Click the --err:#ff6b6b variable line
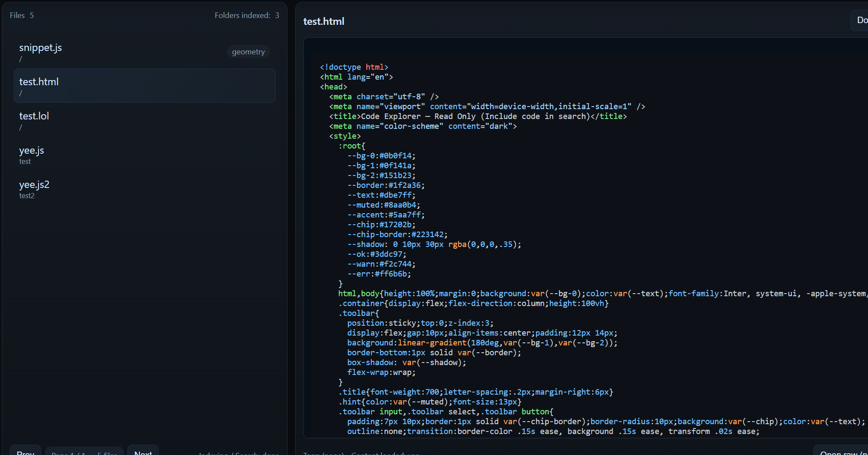This screenshot has width=868, height=455. [379, 274]
